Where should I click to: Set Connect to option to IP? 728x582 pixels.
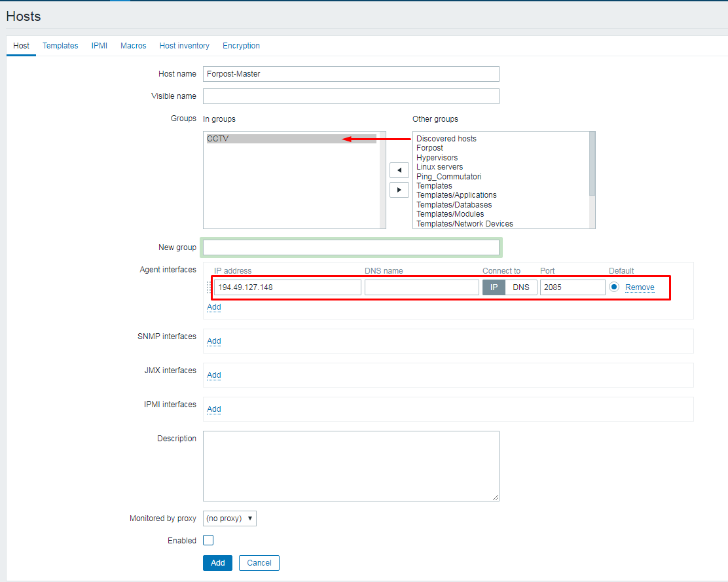[x=494, y=287]
